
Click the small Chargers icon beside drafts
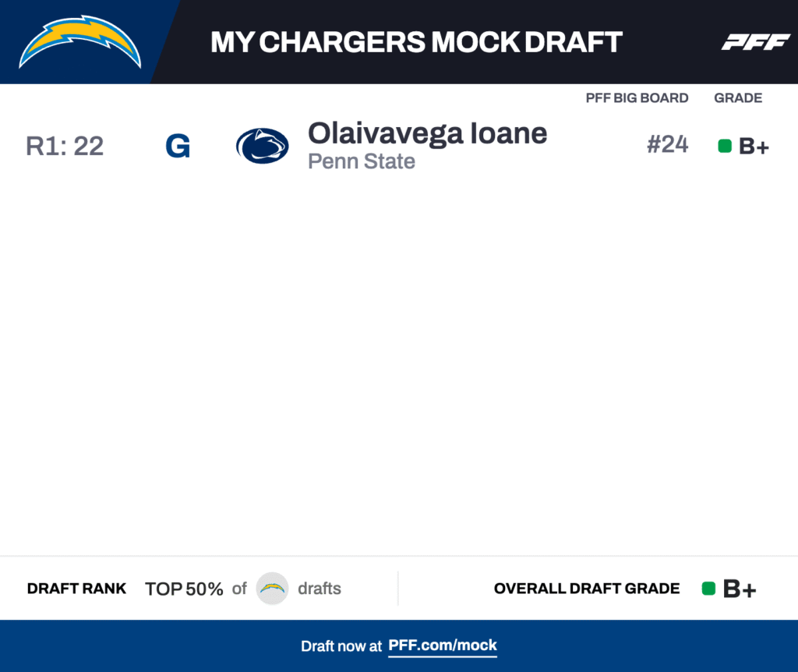[x=273, y=589]
